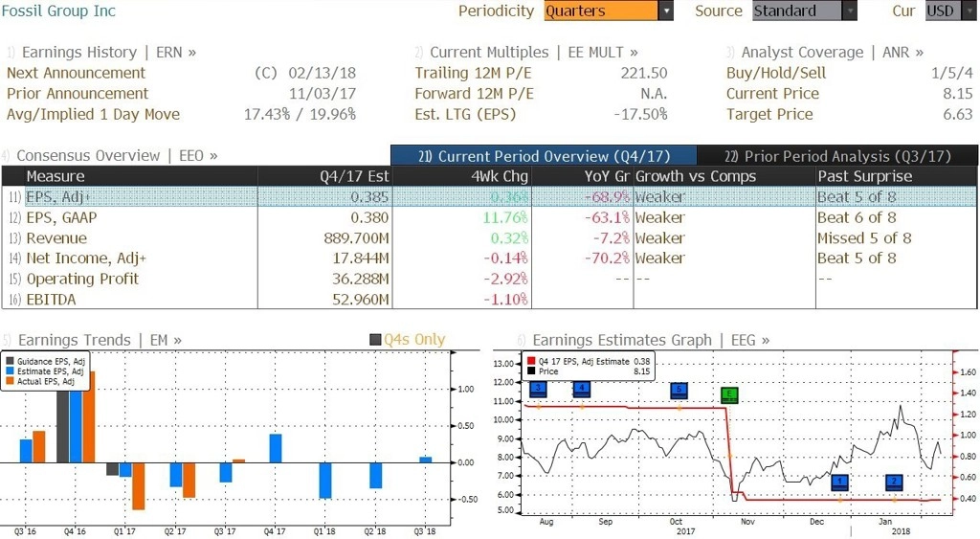Image resolution: width=980 pixels, height=539 pixels.
Task: Click red Q4 17 EPS estimate legend swatch
Action: [x=532, y=362]
